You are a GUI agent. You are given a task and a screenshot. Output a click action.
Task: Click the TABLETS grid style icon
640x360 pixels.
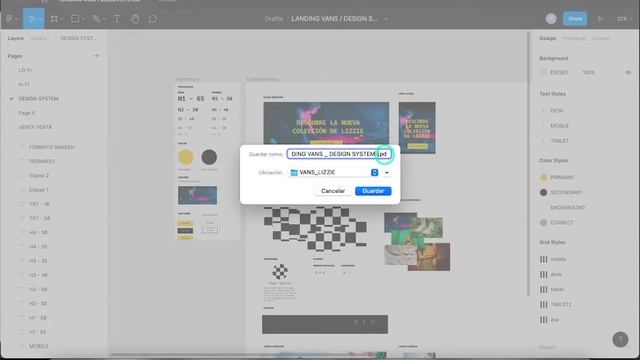point(544,304)
